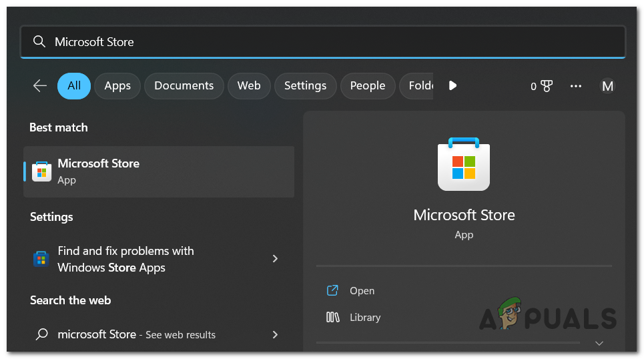Screen dimensions: 644x359
Task: Switch to the Settings filter tab
Action: point(305,86)
